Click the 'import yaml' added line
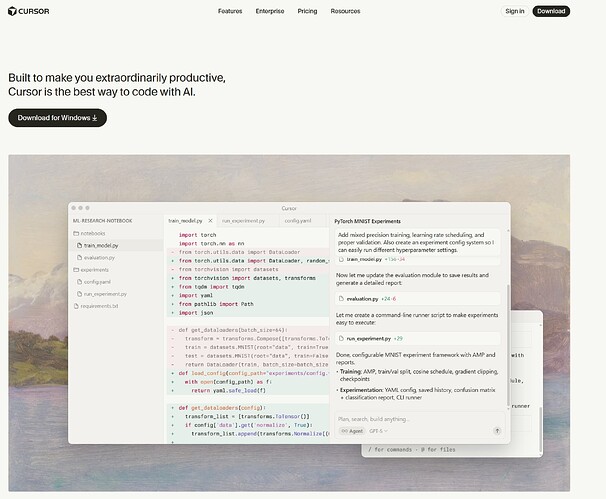Screen dimensions: 606x499 coord(196,295)
